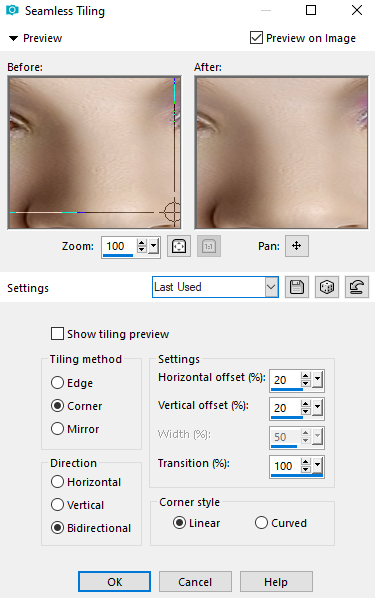Click the Save Preset disk icon
The width and height of the screenshot is (375, 598).
[297, 287]
